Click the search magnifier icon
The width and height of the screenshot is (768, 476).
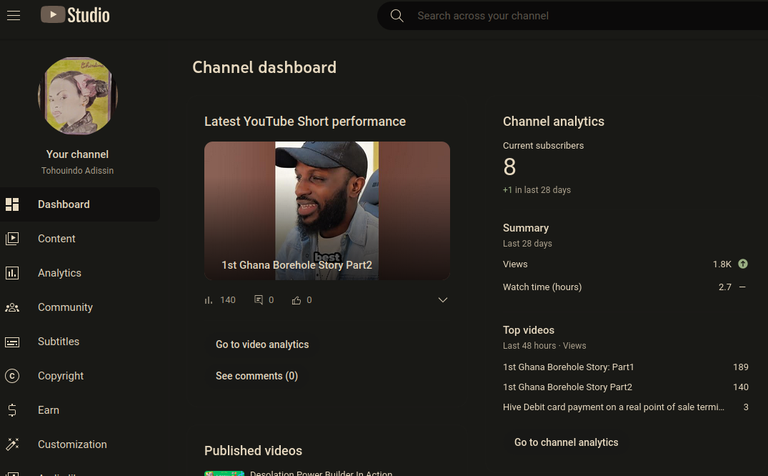[397, 16]
